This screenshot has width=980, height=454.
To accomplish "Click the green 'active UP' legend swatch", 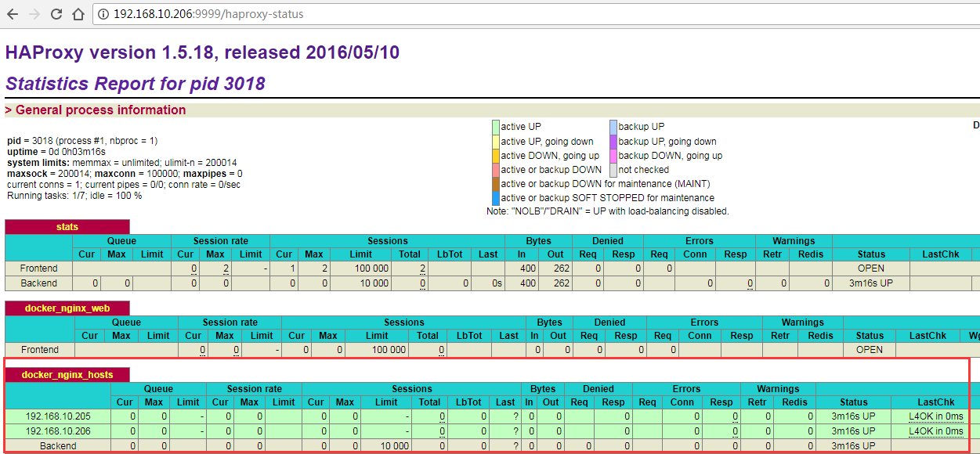I will tap(495, 127).
